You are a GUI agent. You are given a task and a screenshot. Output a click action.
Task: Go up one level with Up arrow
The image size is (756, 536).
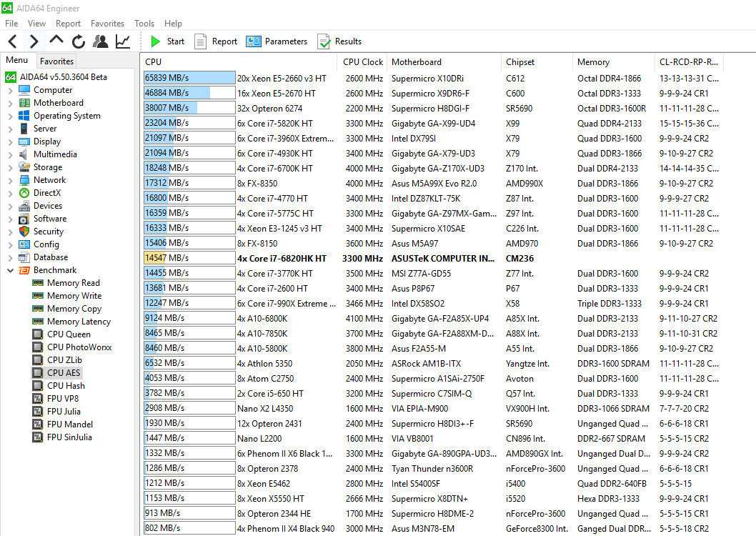tap(56, 41)
